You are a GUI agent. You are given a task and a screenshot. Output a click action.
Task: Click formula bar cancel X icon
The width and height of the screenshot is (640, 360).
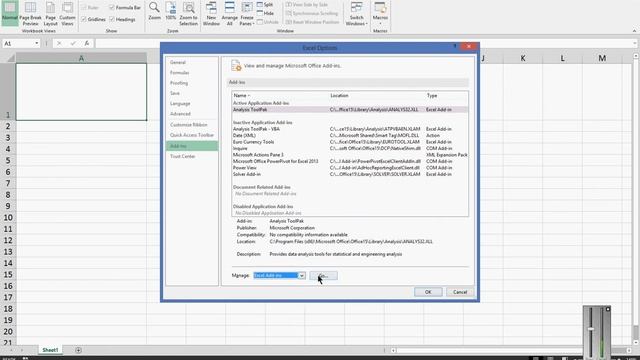(x=59, y=43)
